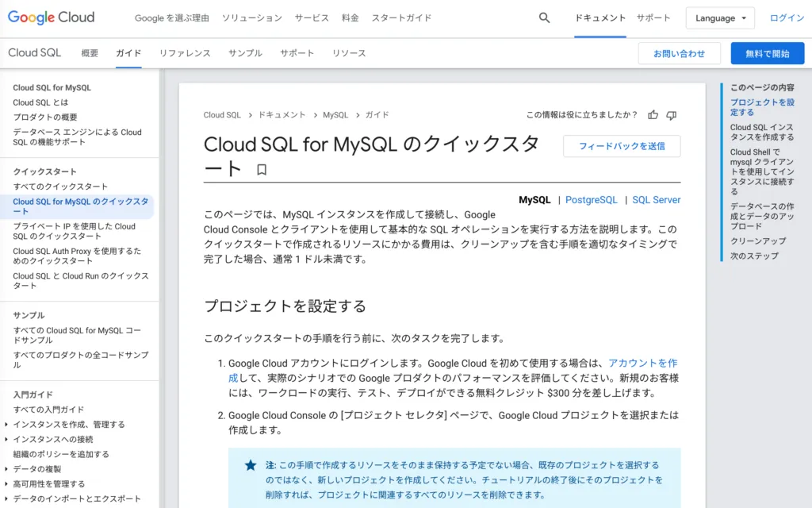The width and height of the screenshot is (812, 508).
Task: Select サンプル tab
Action: click(246, 53)
